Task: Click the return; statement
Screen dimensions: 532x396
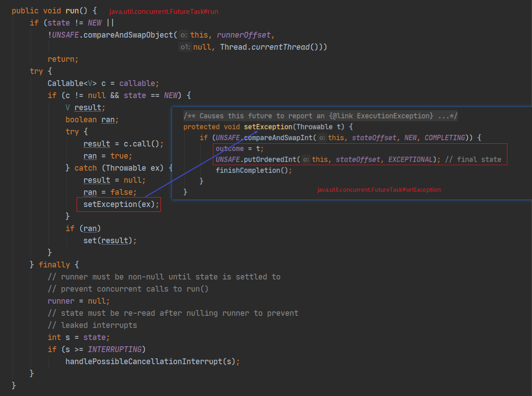Action: tap(63, 59)
